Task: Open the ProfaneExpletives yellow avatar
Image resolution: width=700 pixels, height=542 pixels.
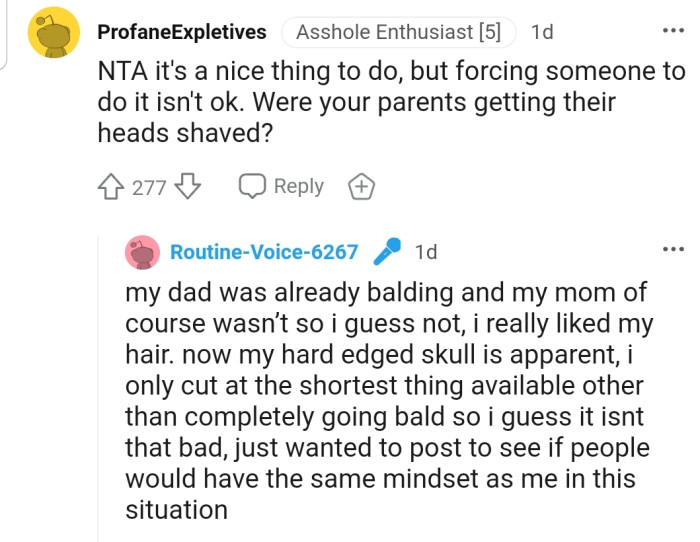Action: 52,32
